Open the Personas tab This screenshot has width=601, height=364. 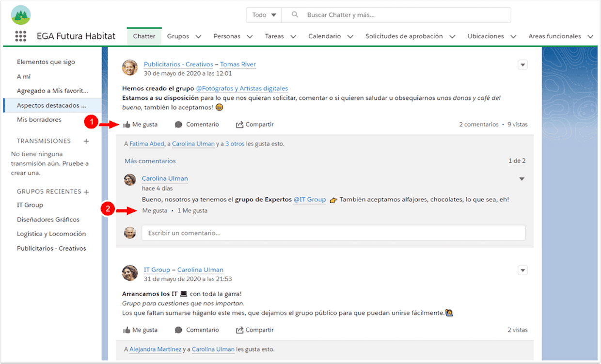click(x=227, y=36)
